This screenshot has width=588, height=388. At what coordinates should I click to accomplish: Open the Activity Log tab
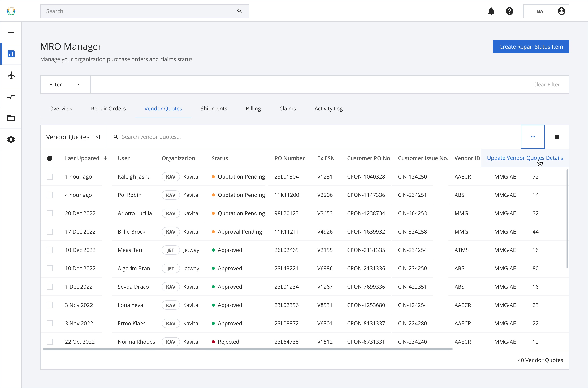[x=328, y=109]
